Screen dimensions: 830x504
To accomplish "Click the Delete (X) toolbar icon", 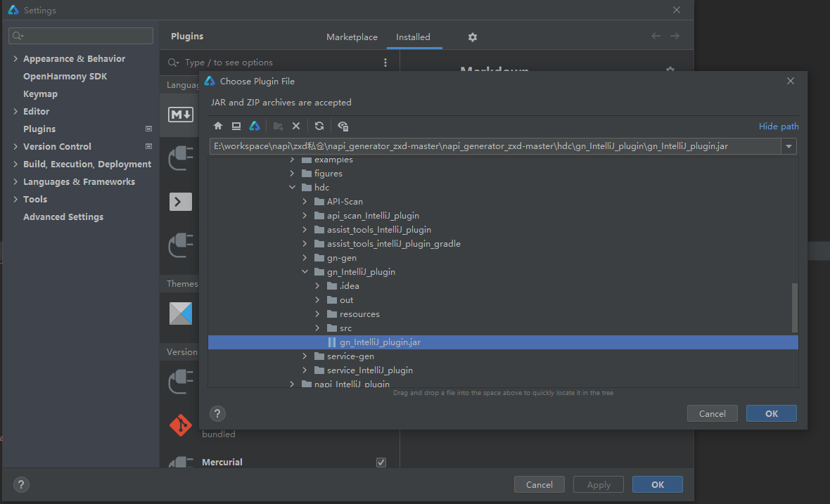I will coord(296,126).
